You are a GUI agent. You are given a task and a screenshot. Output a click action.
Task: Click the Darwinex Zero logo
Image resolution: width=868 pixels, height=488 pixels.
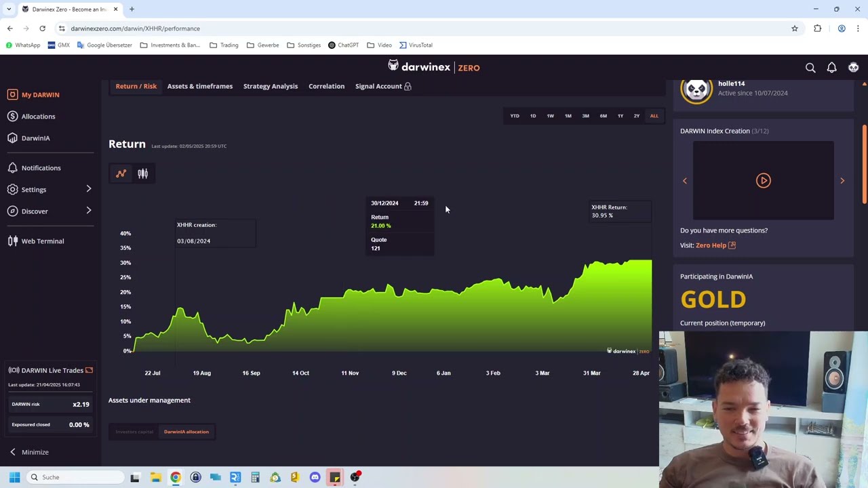click(x=434, y=66)
